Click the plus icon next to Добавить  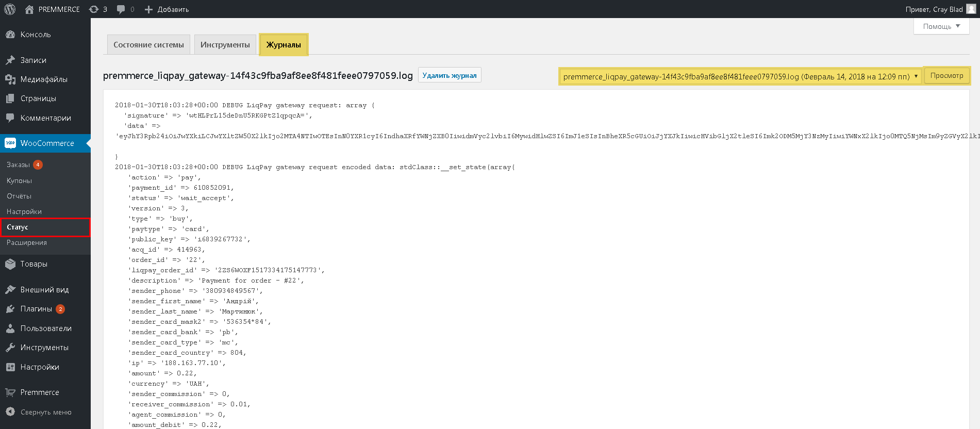pos(148,9)
